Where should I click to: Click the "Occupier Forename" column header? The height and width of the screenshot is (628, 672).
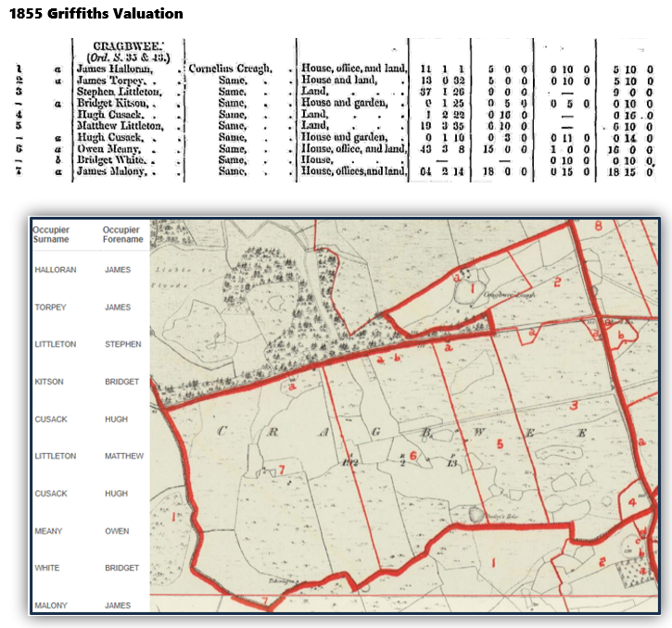click(x=122, y=234)
